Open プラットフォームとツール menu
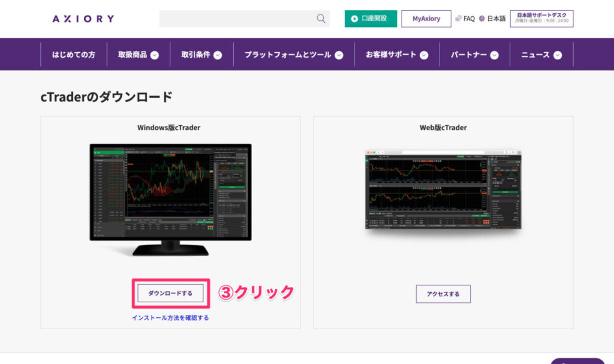Screen dimensions: 614x364 click(288, 55)
